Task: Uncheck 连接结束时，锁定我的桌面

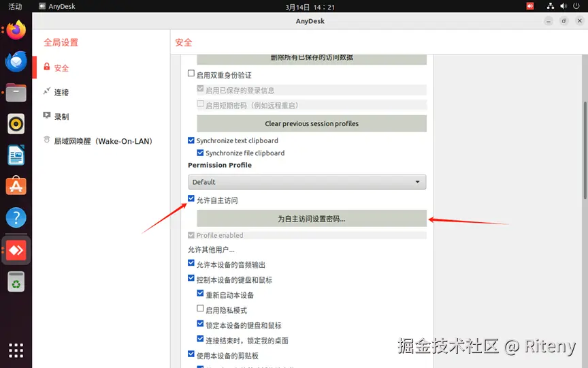Action: (x=200, y=339)
